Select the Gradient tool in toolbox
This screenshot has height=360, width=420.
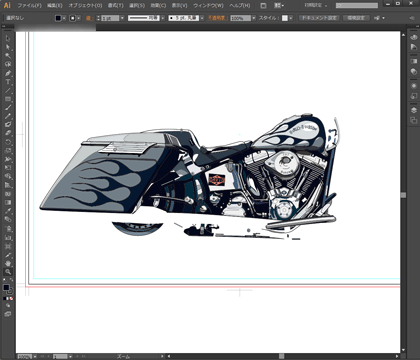(x=8, y=202)
